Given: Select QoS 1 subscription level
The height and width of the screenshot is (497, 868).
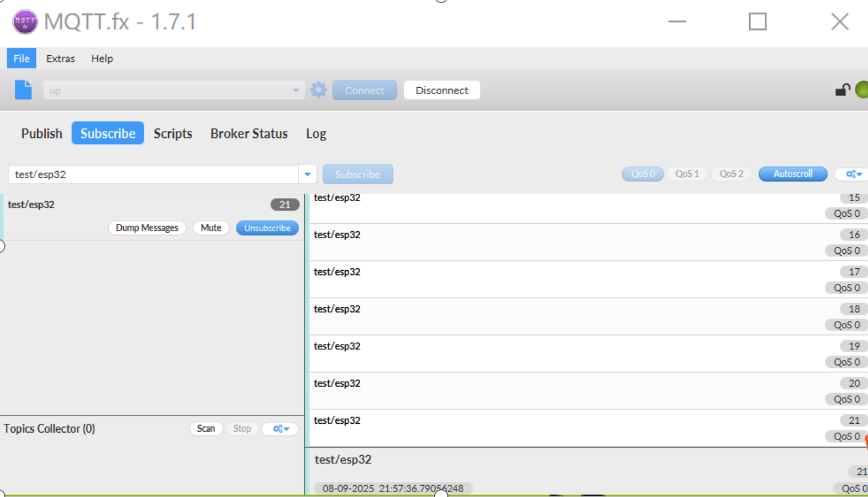Looking at the screenshot, I should point(687,174).
